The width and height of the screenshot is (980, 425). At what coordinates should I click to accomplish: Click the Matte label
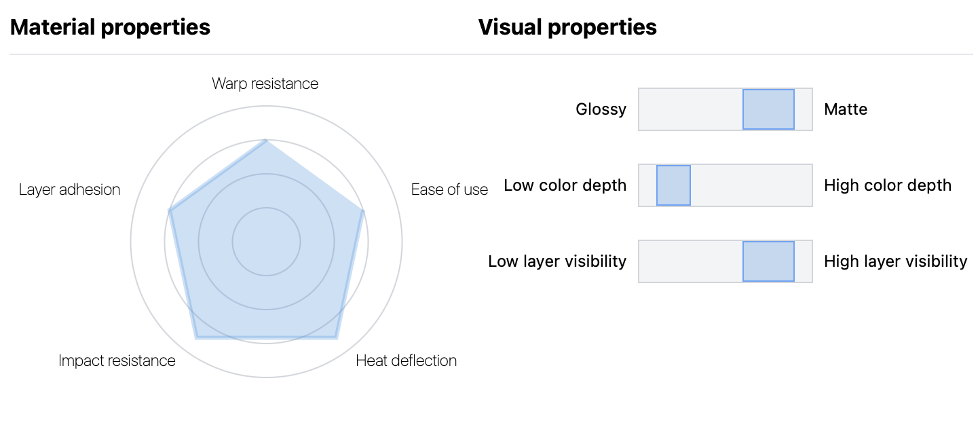coord(846,109)
